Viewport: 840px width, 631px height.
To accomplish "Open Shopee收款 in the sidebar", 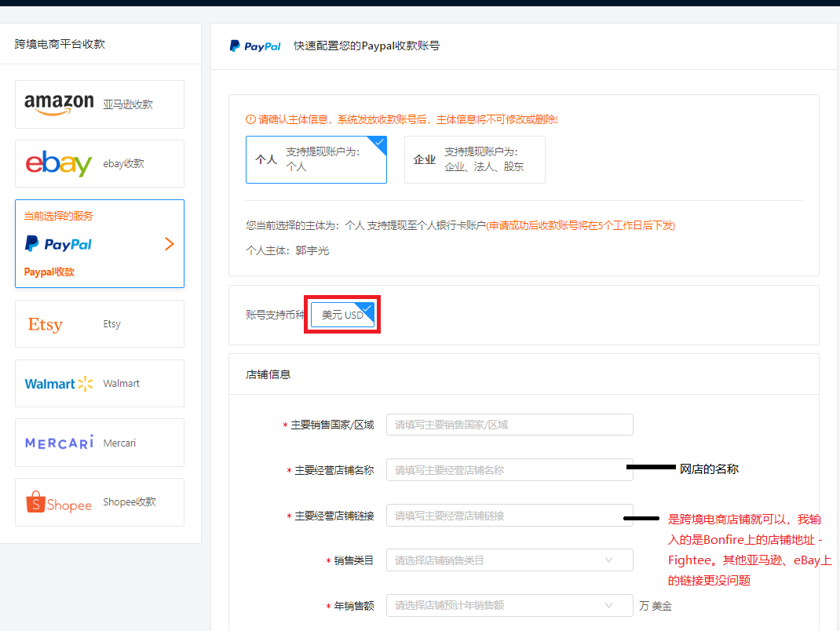I will pos(130,502).
